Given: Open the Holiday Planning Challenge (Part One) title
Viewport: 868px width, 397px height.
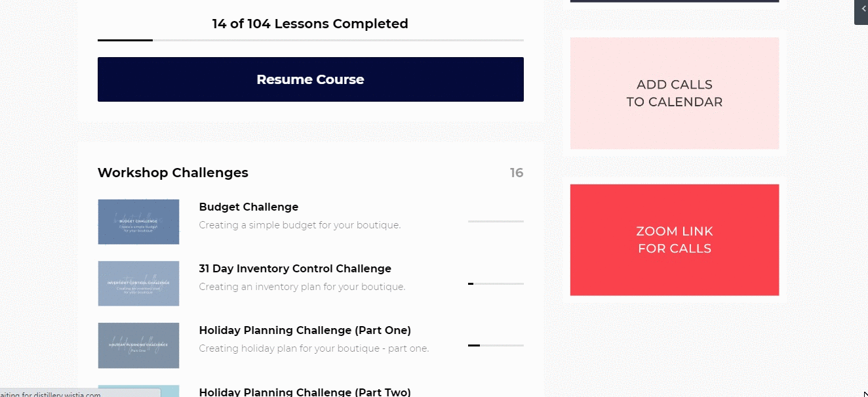Looking at the screenshot, I should tap(305, 331).
